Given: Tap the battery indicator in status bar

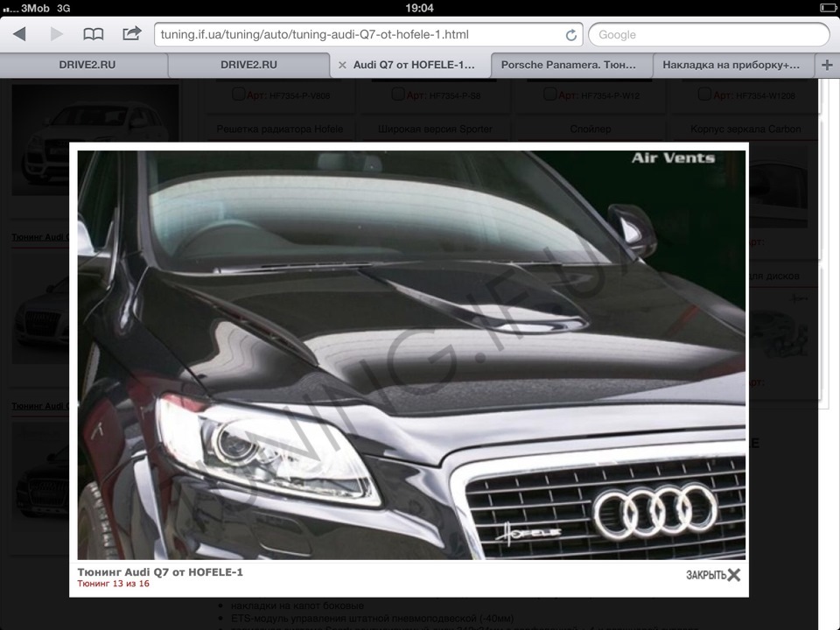Looking at the screenshot, I should coord(828,8).
